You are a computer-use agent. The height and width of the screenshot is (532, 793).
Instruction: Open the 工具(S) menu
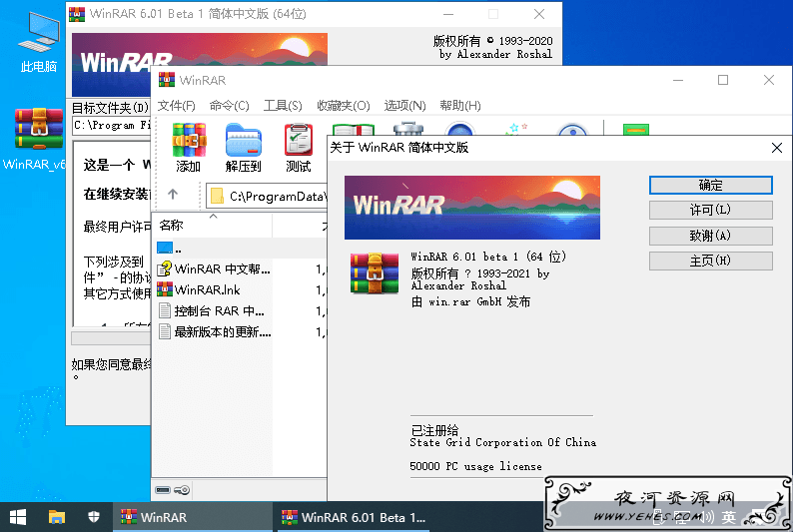coord(283,105)
